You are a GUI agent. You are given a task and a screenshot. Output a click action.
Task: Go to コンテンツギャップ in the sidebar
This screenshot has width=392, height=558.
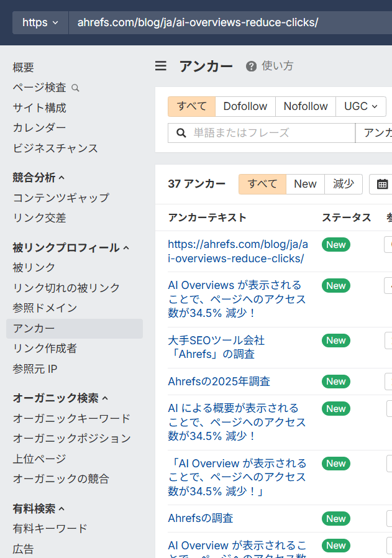coord(61,198)
